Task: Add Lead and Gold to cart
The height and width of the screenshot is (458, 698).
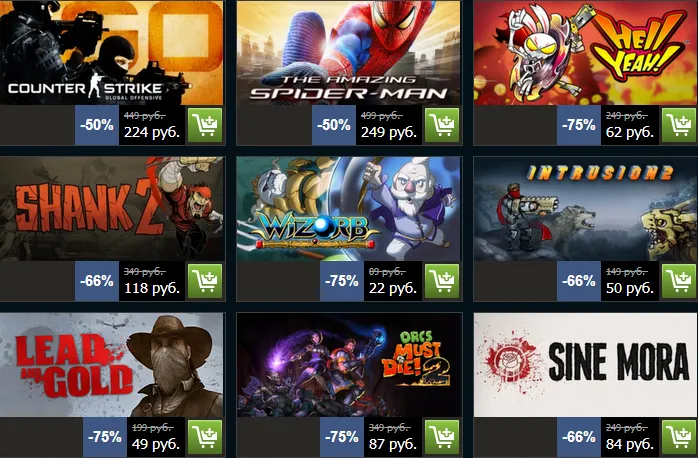Action: click(x=205, y=437)
